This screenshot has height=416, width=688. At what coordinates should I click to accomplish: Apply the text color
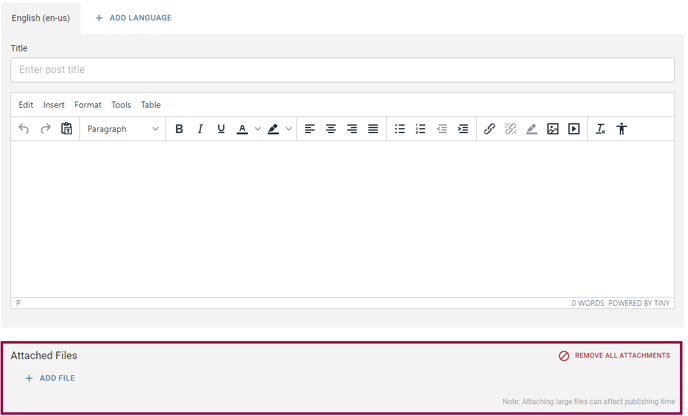(x=242, y=129)
